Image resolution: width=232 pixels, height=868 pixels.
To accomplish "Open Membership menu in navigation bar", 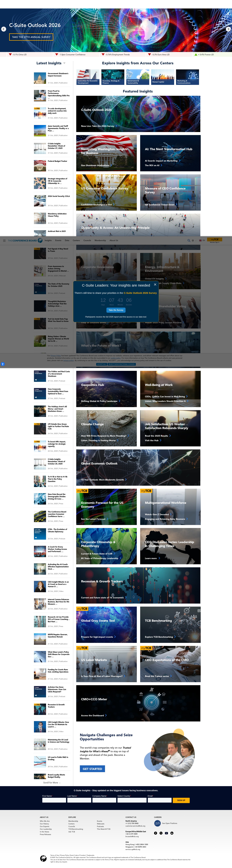I will click(100, 241).
